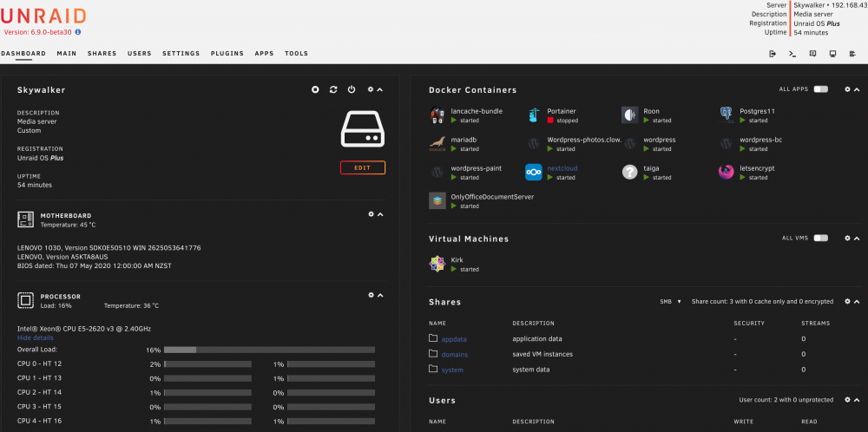Image resolution: width=868 pixels, height=432 pixels.
Task: Click the nextcloud container name link
Action: point(562,168)
